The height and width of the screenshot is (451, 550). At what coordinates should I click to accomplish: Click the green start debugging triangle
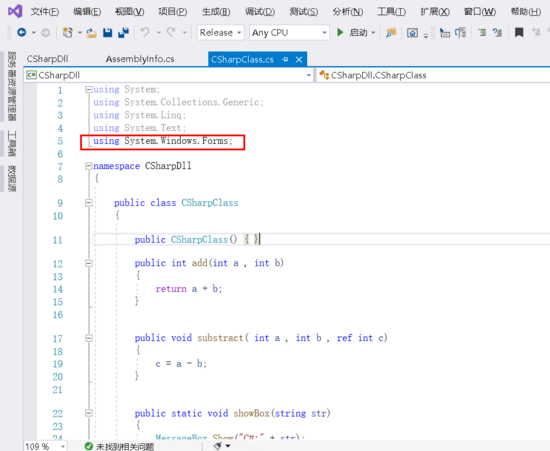point(340,33)
